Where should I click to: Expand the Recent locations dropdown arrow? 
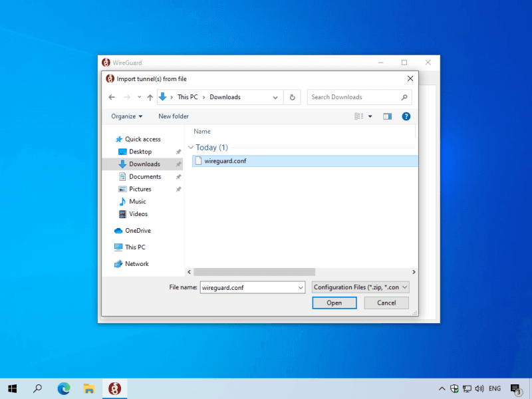point(139,97)
